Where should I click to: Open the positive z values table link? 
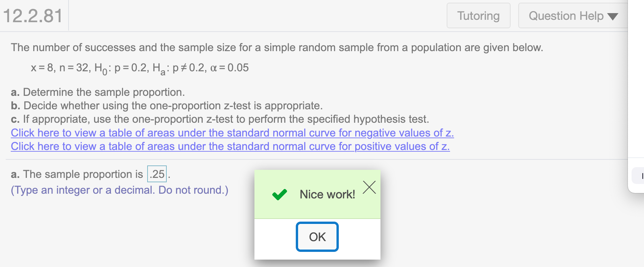pyautogui.click(x=230, y=146)
